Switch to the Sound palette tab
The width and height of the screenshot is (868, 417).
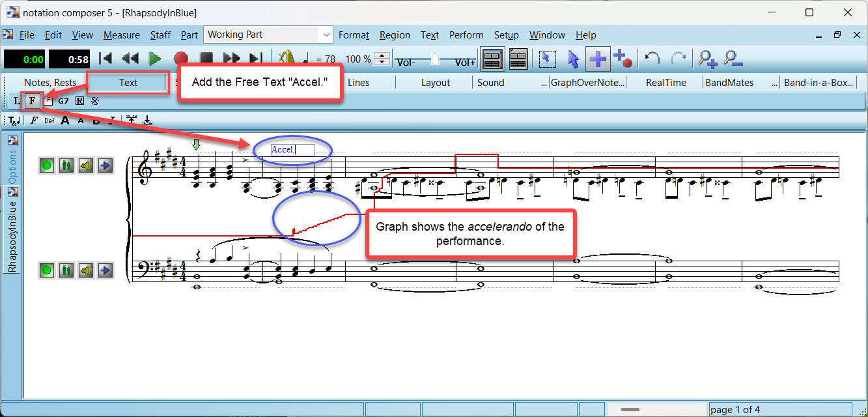[490, 83]
